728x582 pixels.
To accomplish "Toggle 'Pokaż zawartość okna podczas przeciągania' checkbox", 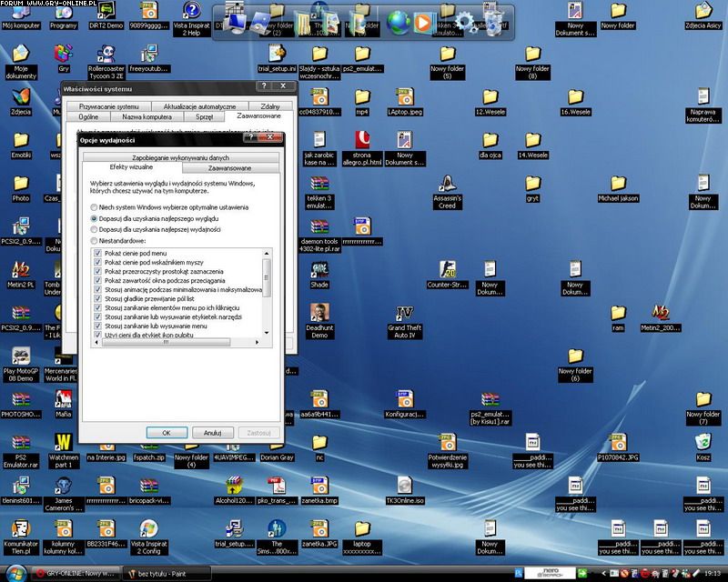I will [97, 280].
